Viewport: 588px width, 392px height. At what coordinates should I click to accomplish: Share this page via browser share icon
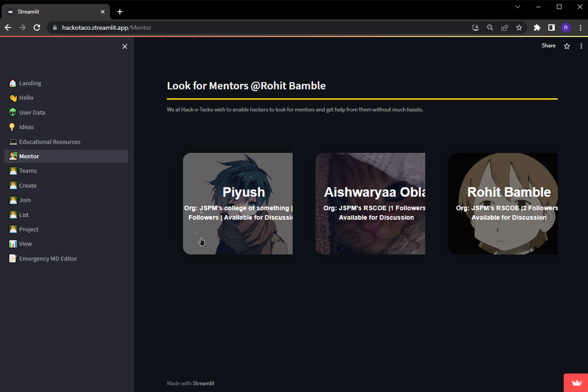[505, 28]
